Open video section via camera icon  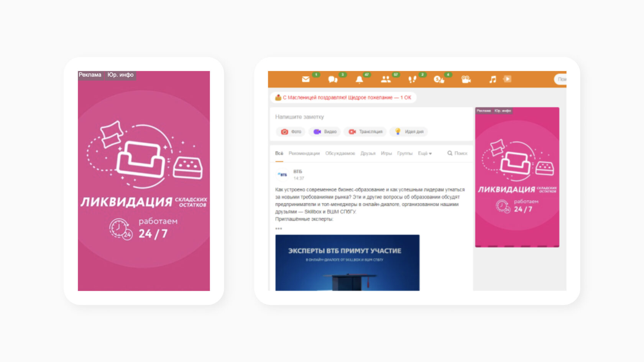(466, 79)
